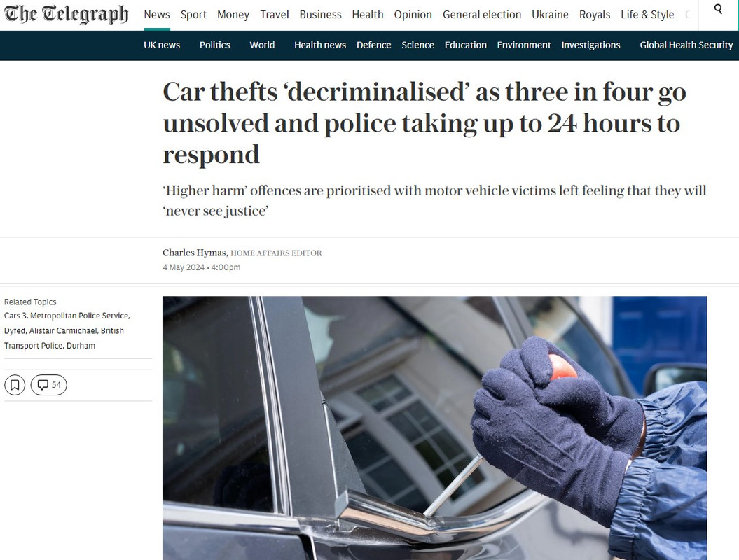Open the Sport section
This screenshot has width=739, height=560.
pos(194,15)
